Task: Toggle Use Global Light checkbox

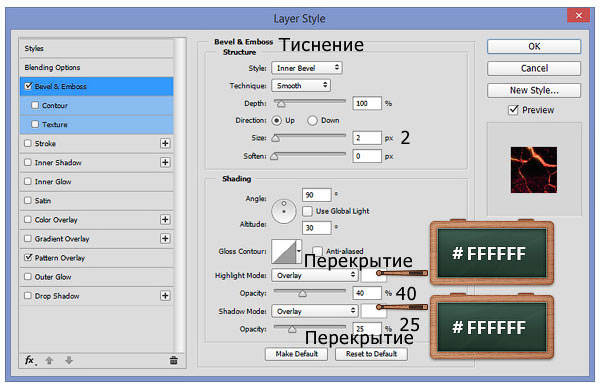Action: click(307, 211)
